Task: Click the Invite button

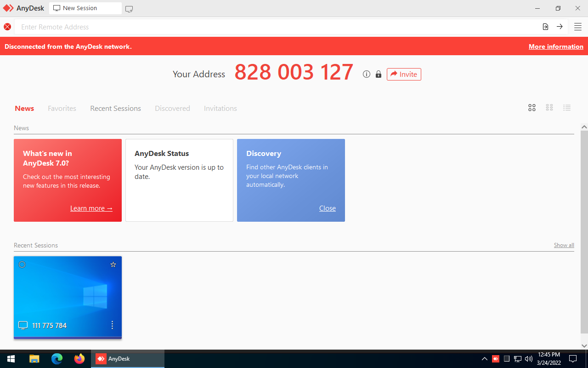Action: click(x=404, y=74)
